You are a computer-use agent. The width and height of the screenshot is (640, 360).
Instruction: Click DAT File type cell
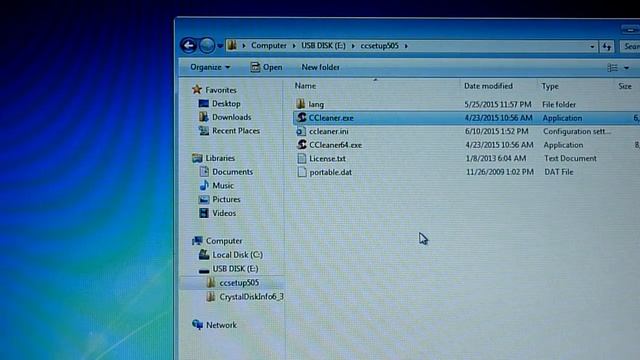[x=559, y=172]
